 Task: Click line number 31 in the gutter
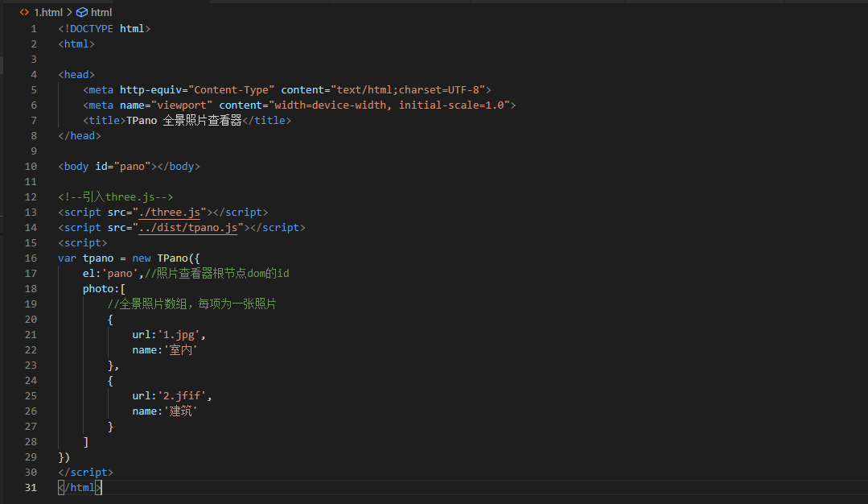(x=31, y=488)
